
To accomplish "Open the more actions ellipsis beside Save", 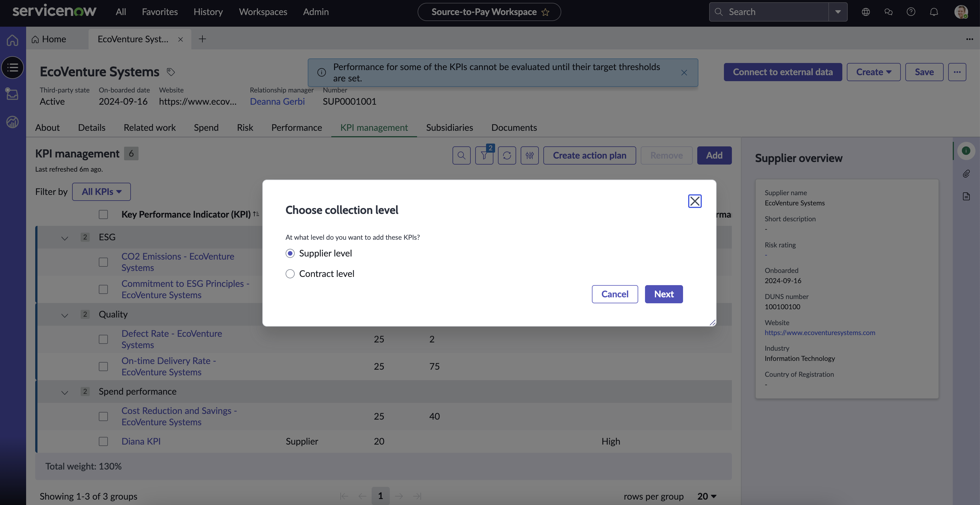I will [x=957, y=72].
